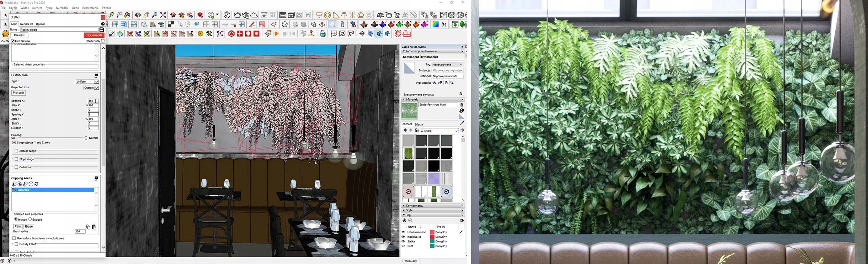
Task: Disable Swap object's Y and Z axes
Action: pyautogui.click(x=14, y=142)
